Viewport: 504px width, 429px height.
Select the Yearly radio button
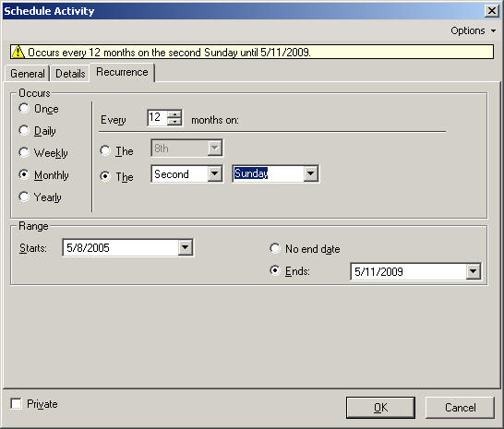[24, 197]
